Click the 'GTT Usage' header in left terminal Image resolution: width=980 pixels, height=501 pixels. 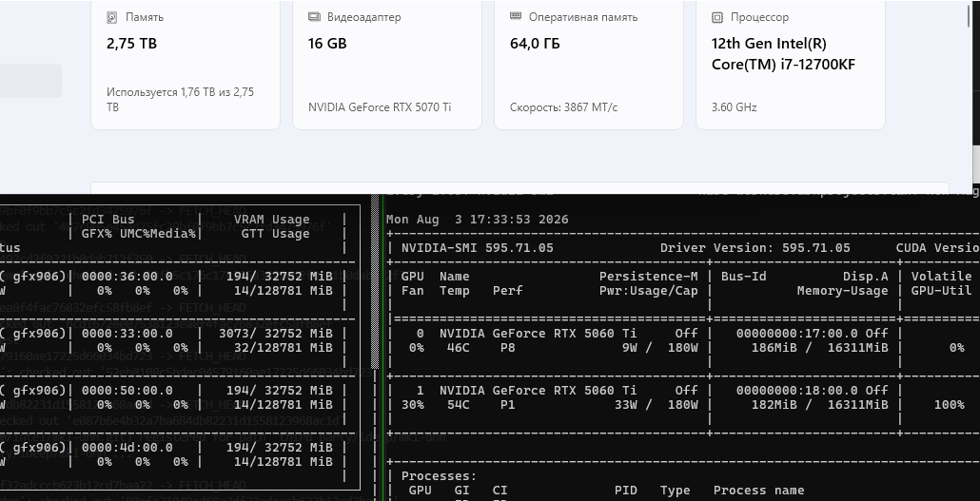[275, 234]
